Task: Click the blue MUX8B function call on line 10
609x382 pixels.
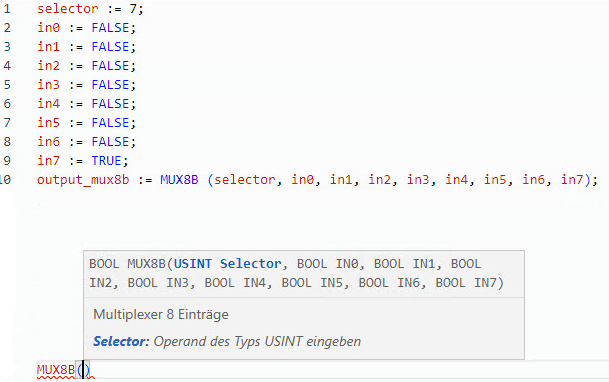Action: pyautogui.click(x=179, y=180)
